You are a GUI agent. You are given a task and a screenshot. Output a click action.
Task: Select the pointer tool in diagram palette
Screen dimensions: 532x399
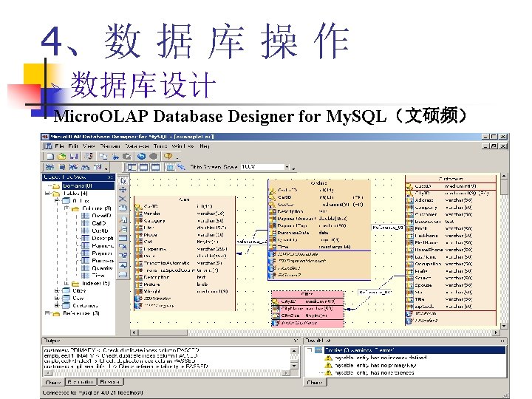click(123, 181)
